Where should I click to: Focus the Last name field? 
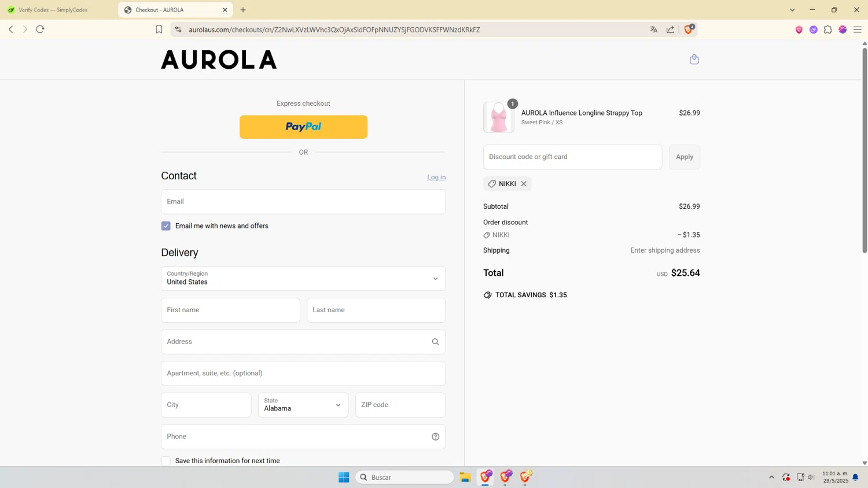pyautogui.click(x=376, y=310)
